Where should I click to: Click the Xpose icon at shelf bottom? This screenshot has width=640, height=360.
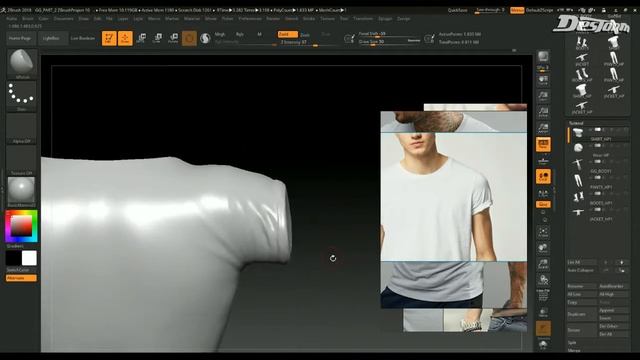click(x=543, y=345)
